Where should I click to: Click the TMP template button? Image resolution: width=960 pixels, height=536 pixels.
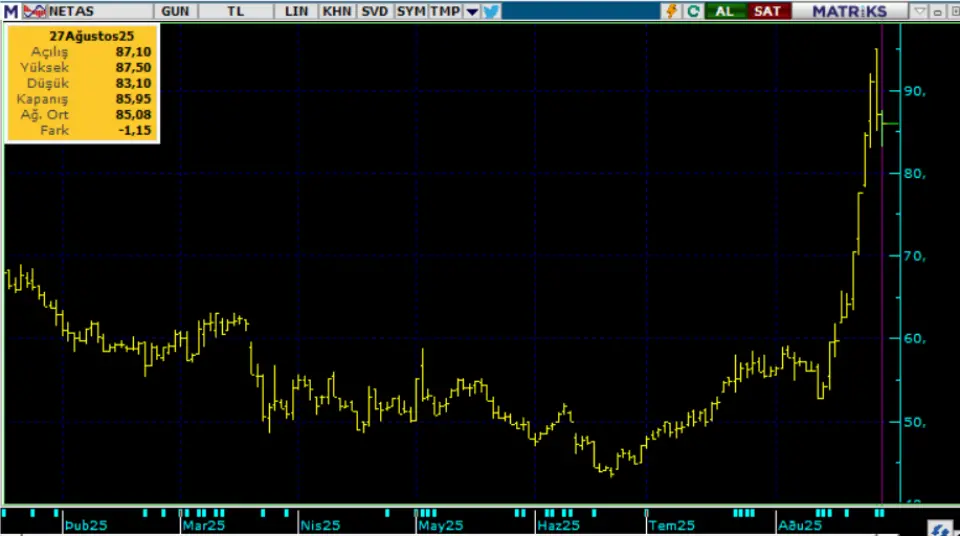[x=445, y=11]
